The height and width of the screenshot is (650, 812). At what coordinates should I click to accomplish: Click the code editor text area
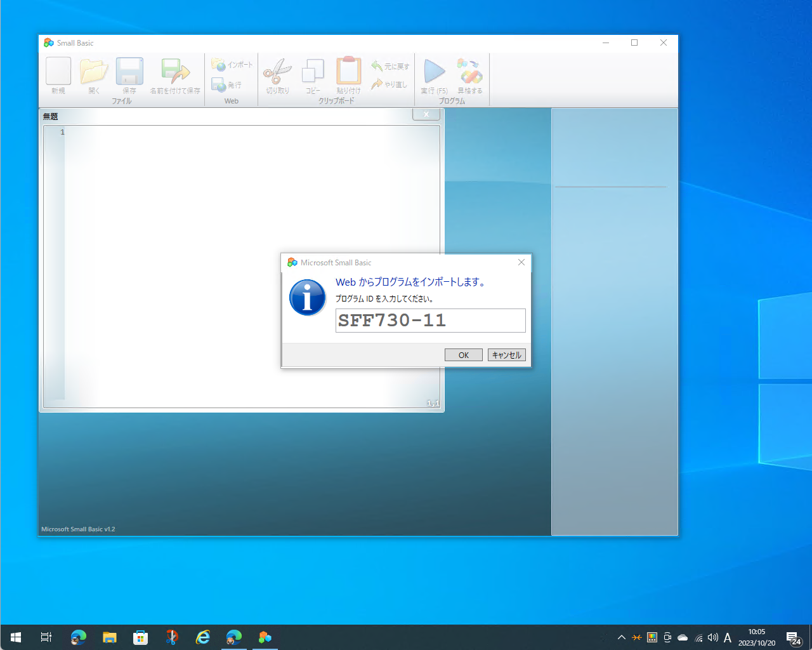(x=252, y=267)
